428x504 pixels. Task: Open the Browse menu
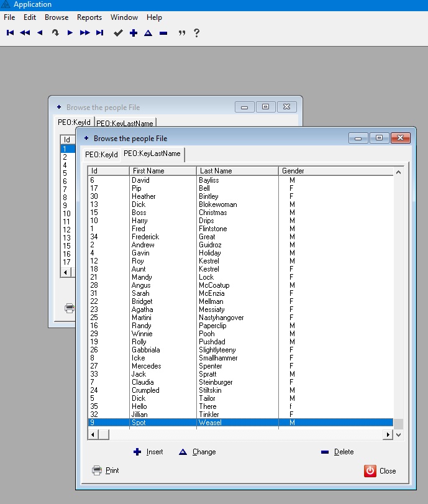click(57, 17)
